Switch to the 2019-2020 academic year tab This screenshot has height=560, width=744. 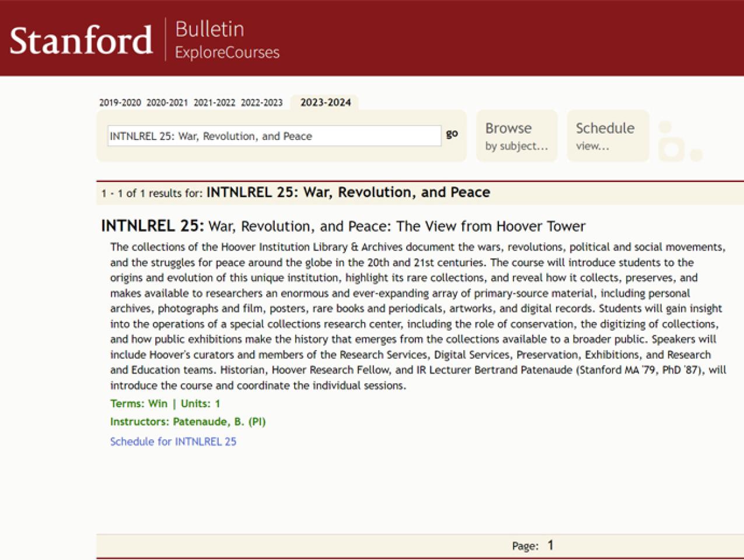[120, 103]
